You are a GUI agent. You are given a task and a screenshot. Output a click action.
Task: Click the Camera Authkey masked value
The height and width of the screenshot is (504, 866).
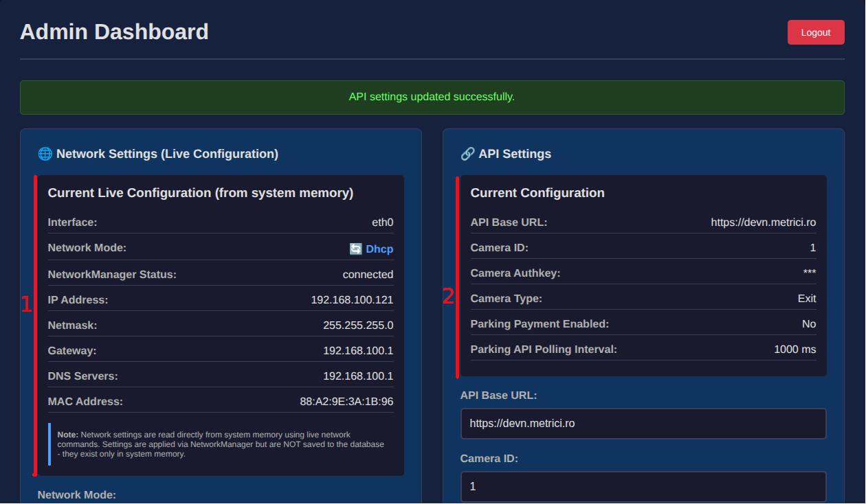point(810,273)
